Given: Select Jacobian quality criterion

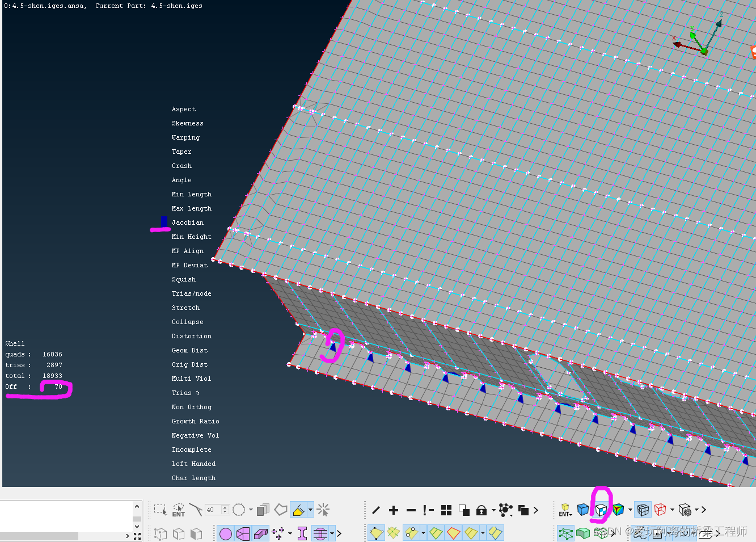Looking at the screenshot, I should pyautogui.click(x=188, y=222).
